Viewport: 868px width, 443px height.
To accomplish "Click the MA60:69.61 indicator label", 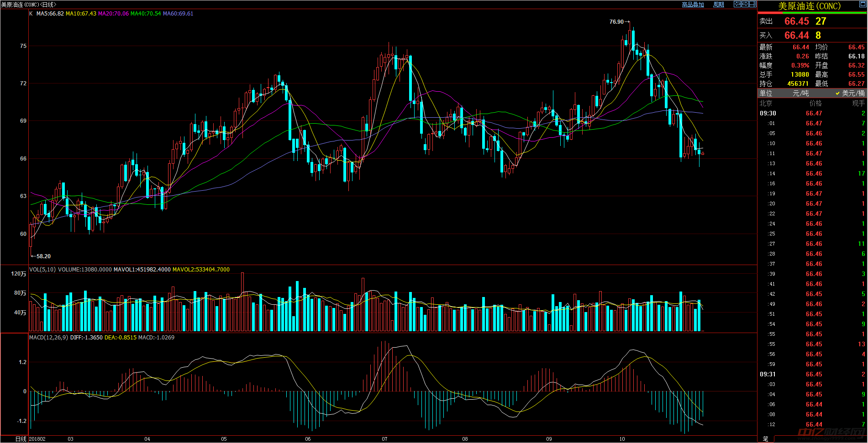I will point(178,14).
